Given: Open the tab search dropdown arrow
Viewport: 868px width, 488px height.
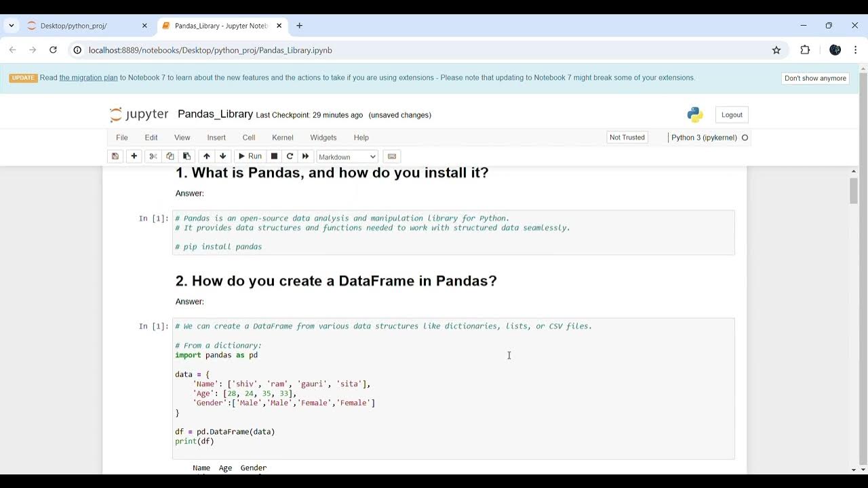Looking at the screenshot, I should 12,26.
